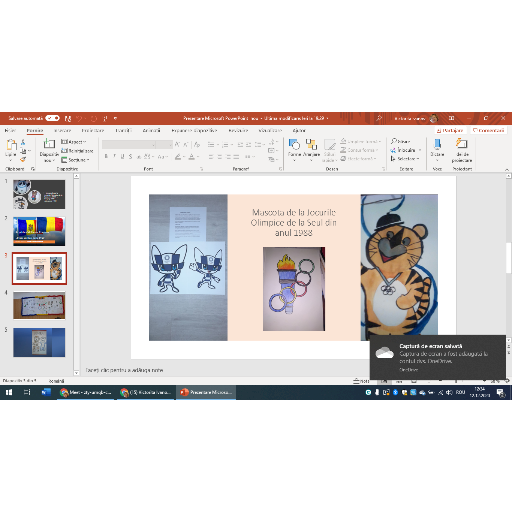
Task: Click the Partajare share button
Action: pos(450,130)
